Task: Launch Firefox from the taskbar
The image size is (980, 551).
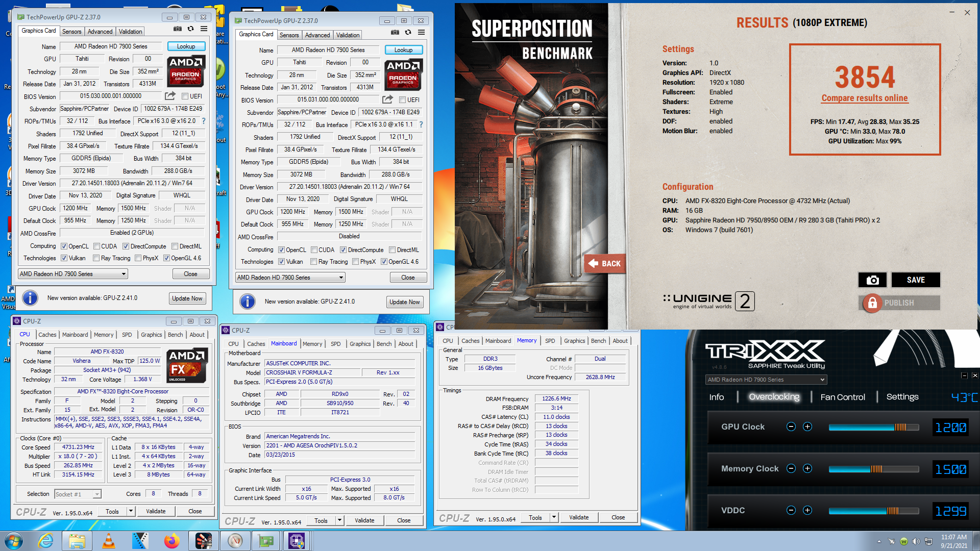Action: tap(171, 541)
